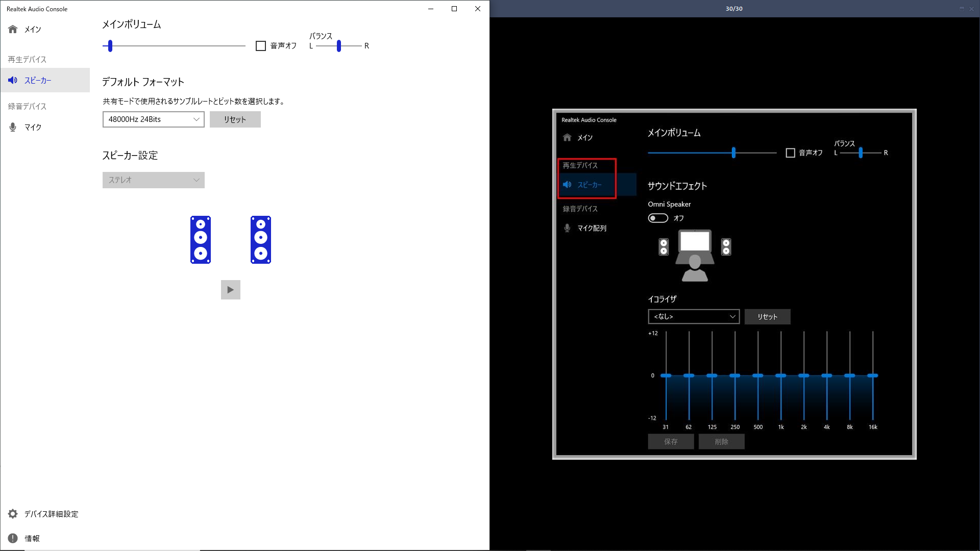Click the 250 Hz equalizer band handle

[734, 375]
